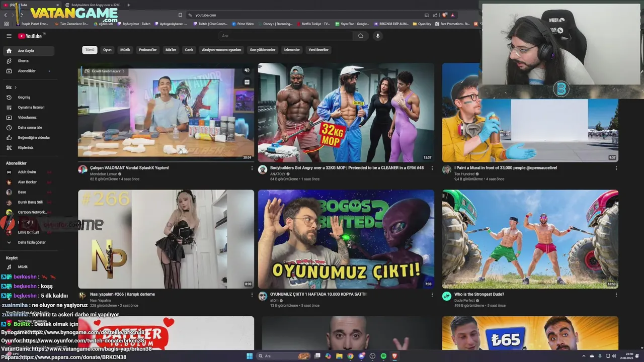Open Oynatma listeleri in sidebar
Image resolution: width=644 pixels, height=362 pixels.
click(28, 107)
